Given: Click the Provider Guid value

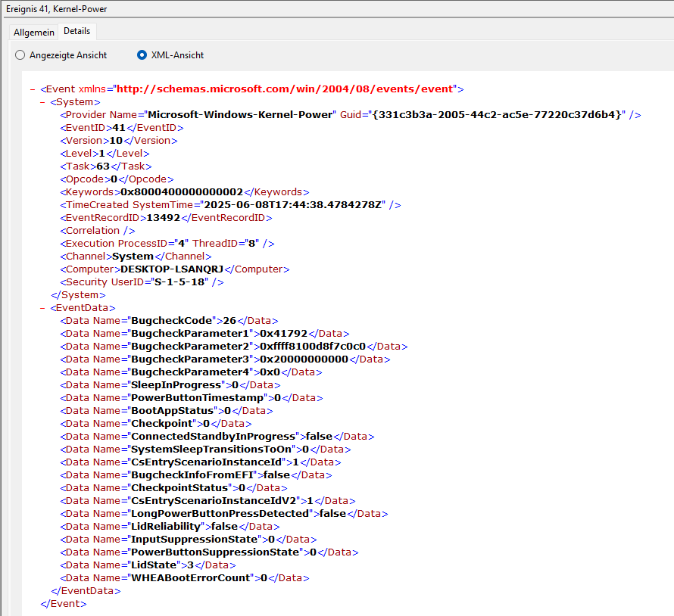Looking at the screenshot, I should pos(497,115).
